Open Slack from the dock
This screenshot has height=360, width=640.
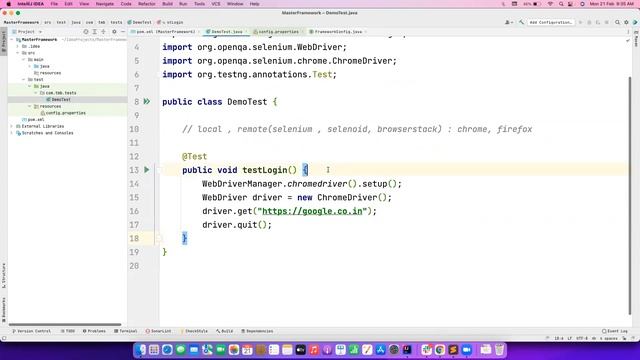pos(427,350)
